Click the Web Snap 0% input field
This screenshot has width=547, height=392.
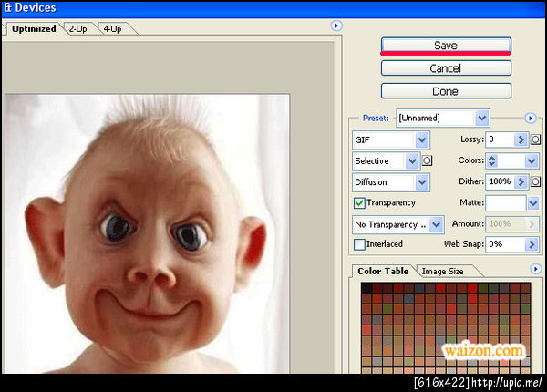click(x=505, y=244)
